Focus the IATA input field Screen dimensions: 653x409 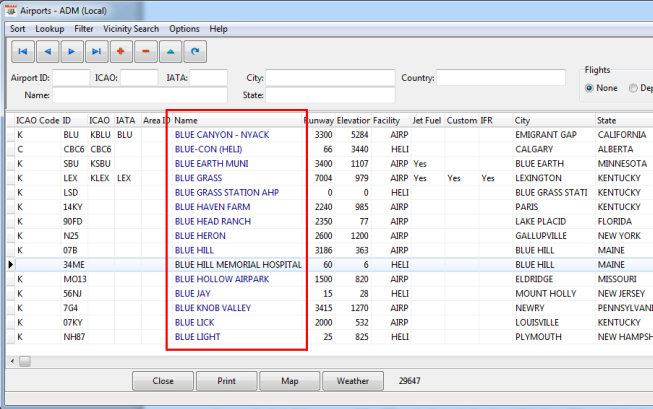(x=209, y=78)
